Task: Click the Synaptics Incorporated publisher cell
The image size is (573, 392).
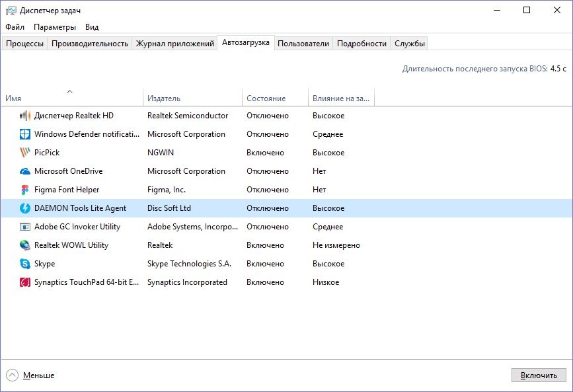Action: [187, 282]
